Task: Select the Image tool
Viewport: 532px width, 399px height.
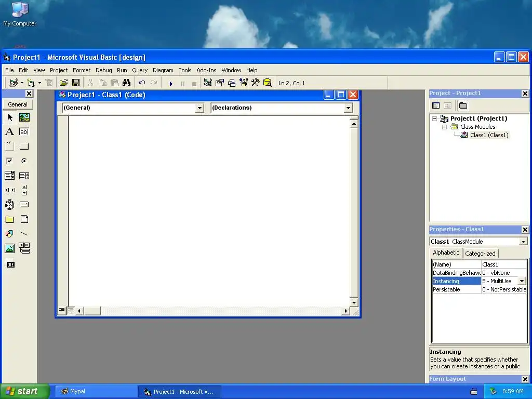Action: pyautogui.click(x=9, y=248)
